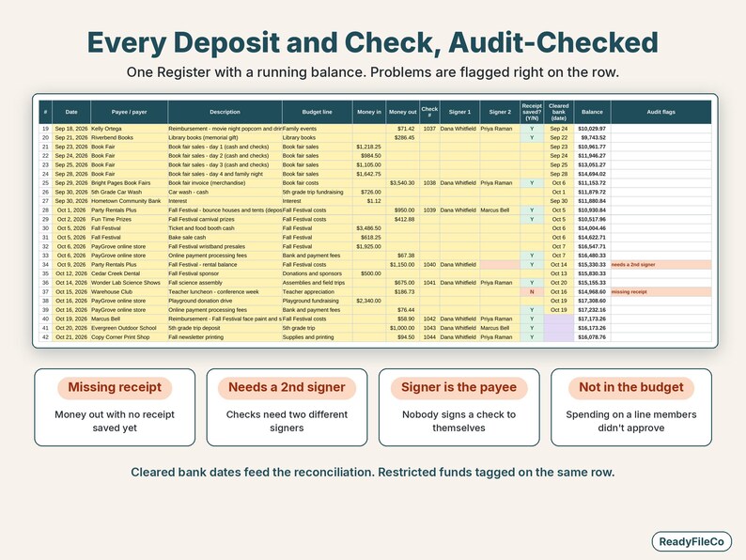Screen dimensions: 746x560
Task: Select the $3,540.30 money out cell
Action: tap(402, 183)
